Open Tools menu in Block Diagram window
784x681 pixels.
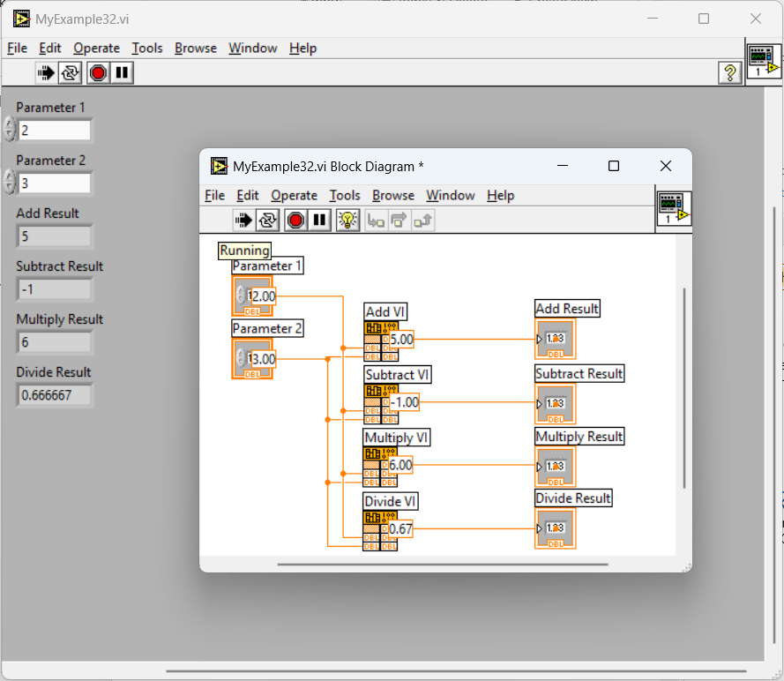(x=345, y=195)
